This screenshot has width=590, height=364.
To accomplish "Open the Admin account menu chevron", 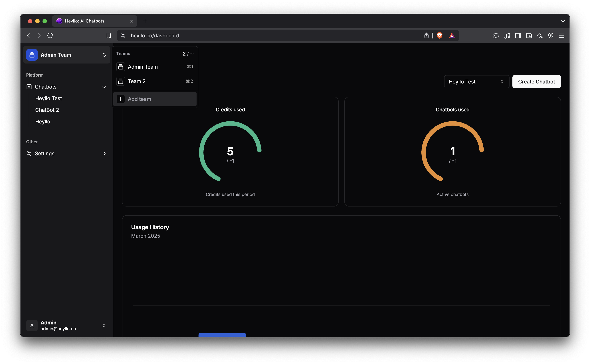I will [x=104, y=326].
